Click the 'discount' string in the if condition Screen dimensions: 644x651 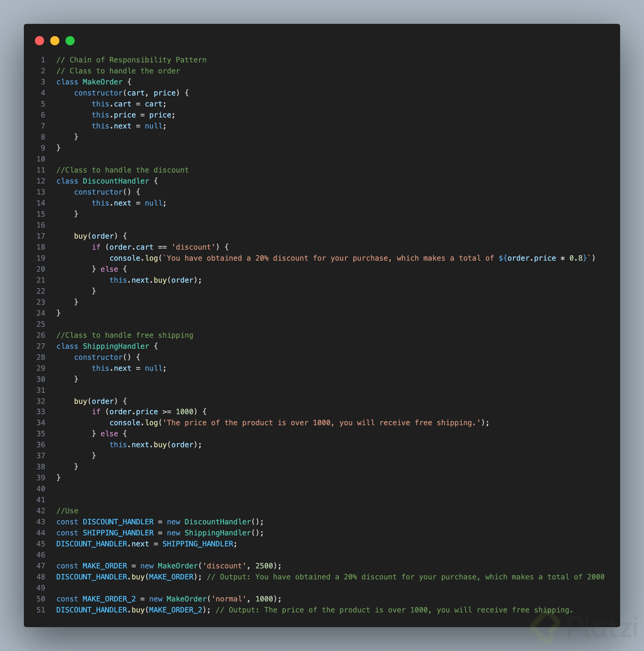point(193,247)
